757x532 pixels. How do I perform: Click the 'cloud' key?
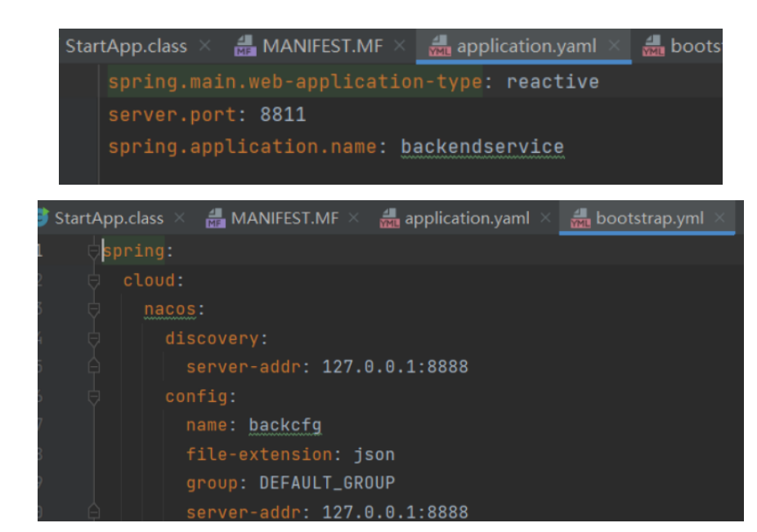149,280
